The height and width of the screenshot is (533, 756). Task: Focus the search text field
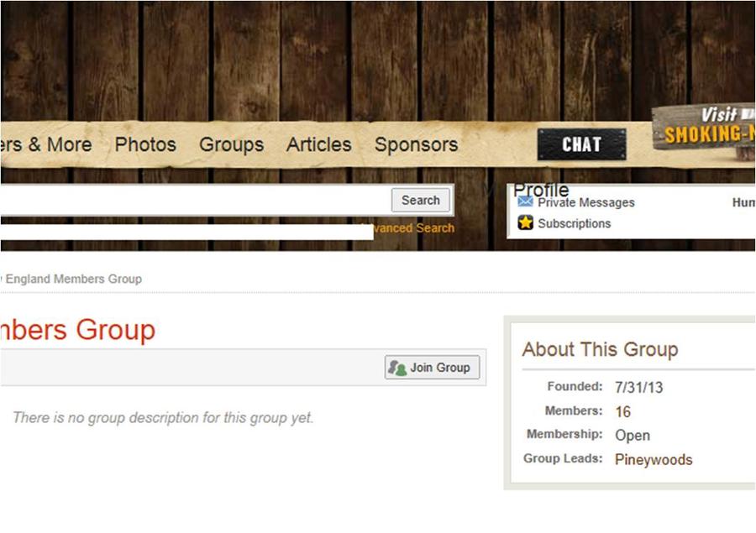(x=195, y=200)
